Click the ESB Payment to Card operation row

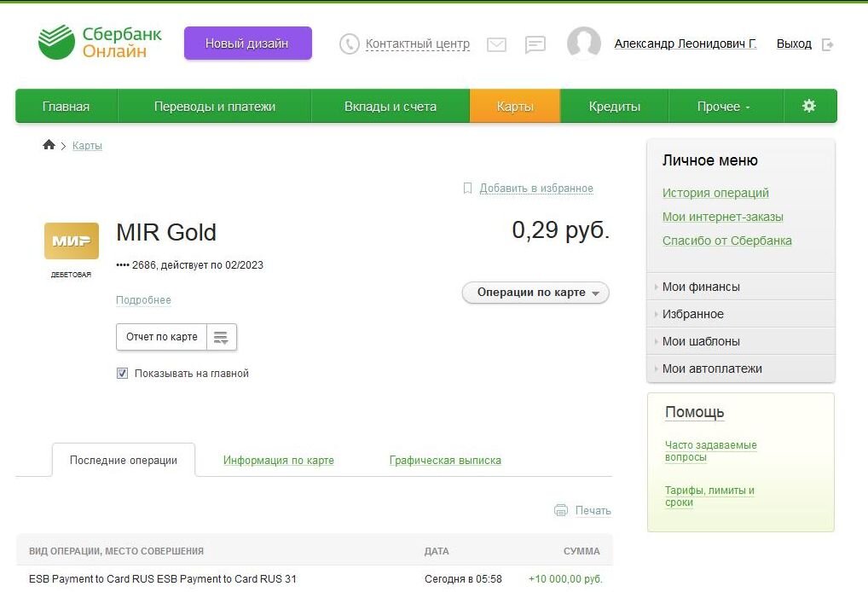tap(315, 578)
